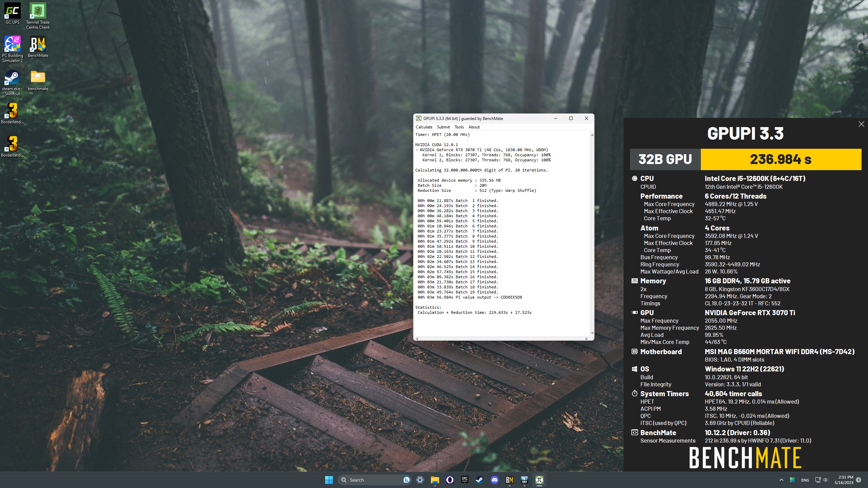Image resolution: width=868 pixels, height=488 pixels.
Task: Click MSI MAG B660M MORTAR motherboard text
Action: pyautogui.click(x=780, y=352)
